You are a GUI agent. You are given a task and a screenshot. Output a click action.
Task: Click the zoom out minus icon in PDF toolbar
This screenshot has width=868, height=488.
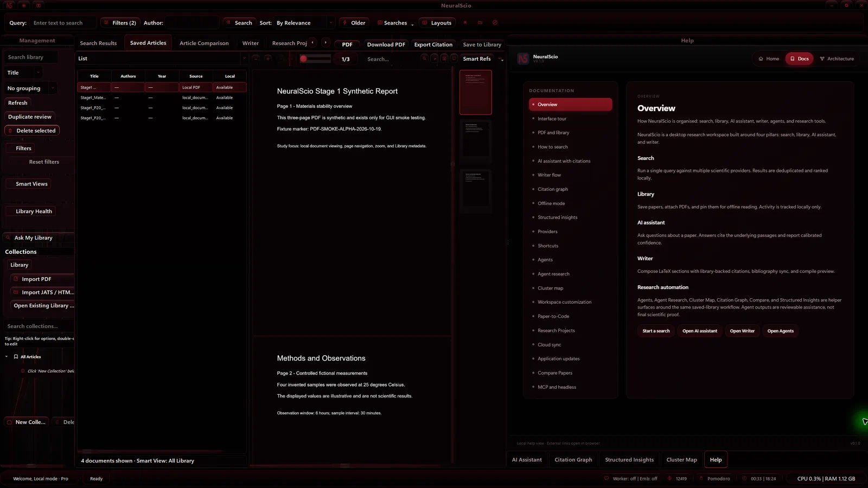point(256,59)
